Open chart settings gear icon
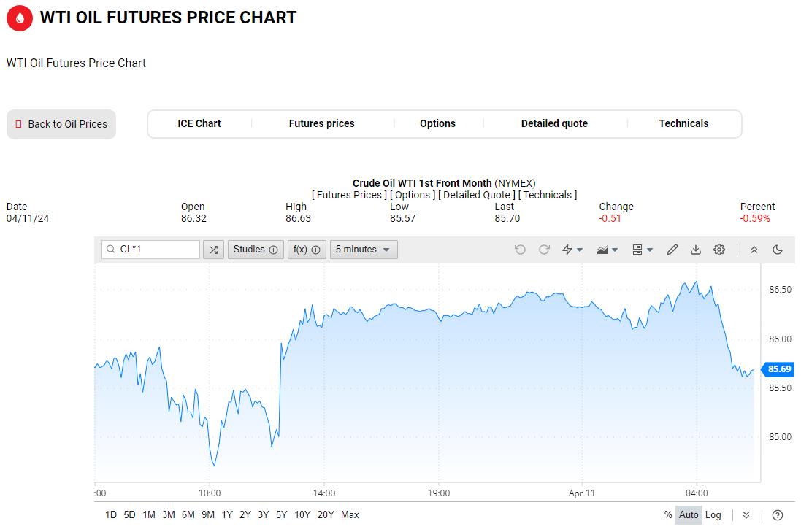This screenshot has width=801, height=532. pyautogui.click(x=719, y=250)
